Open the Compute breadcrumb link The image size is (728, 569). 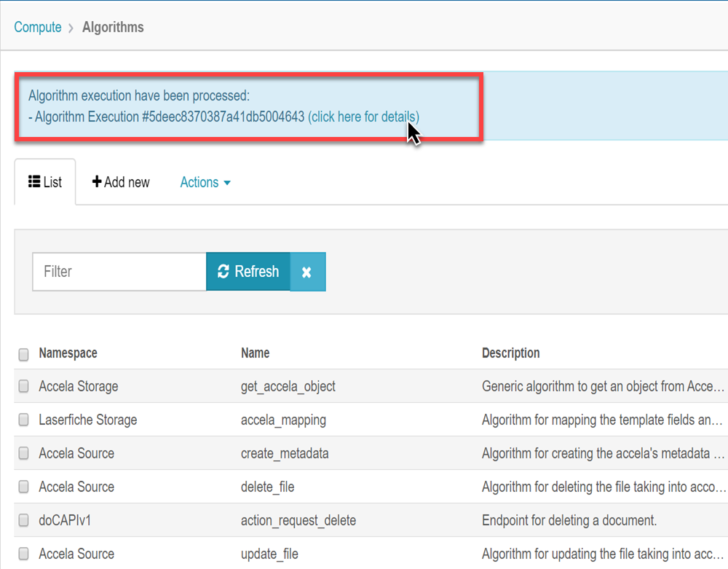tap(38, 28)
